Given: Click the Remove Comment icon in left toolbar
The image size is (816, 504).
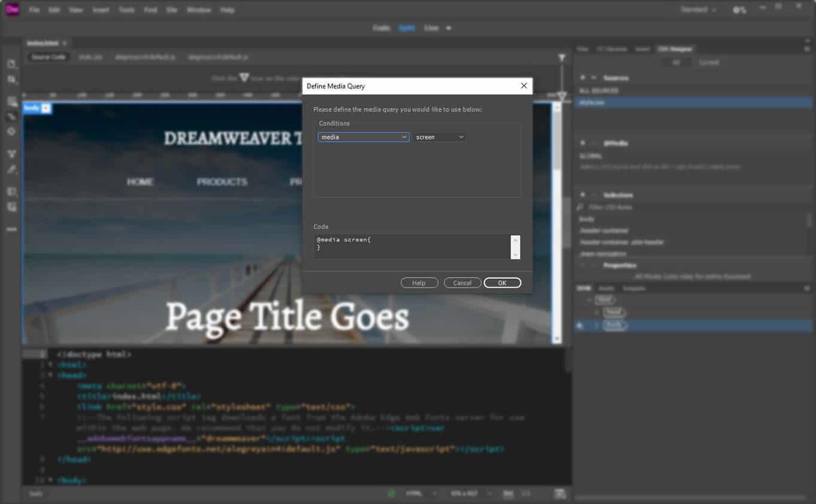Looking at the screenshot, I should [11, 207].
